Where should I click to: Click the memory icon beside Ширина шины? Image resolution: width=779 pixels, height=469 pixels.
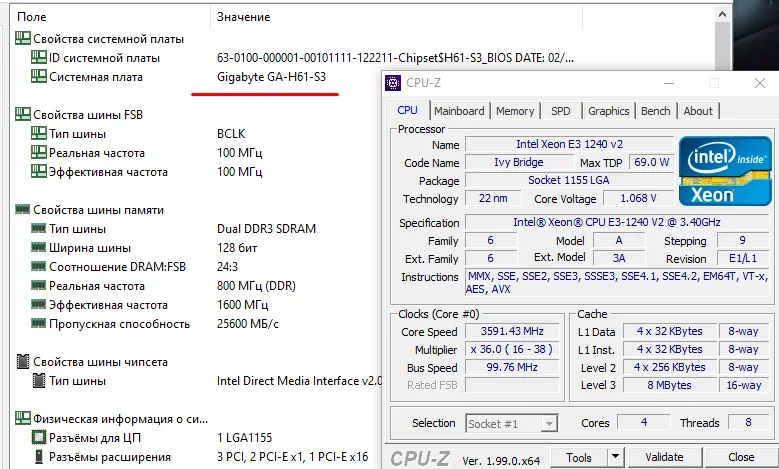click(x=39, y=247)
